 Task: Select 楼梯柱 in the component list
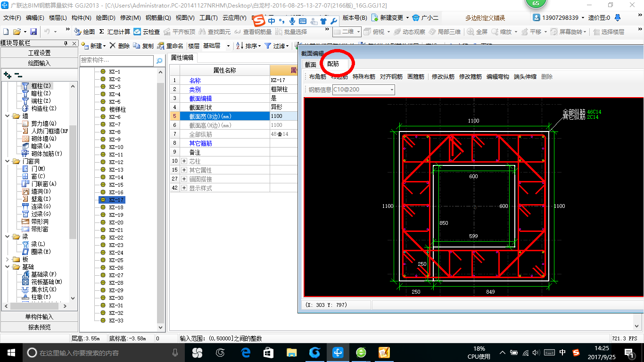pyautogui.click(x=117, y=109)
